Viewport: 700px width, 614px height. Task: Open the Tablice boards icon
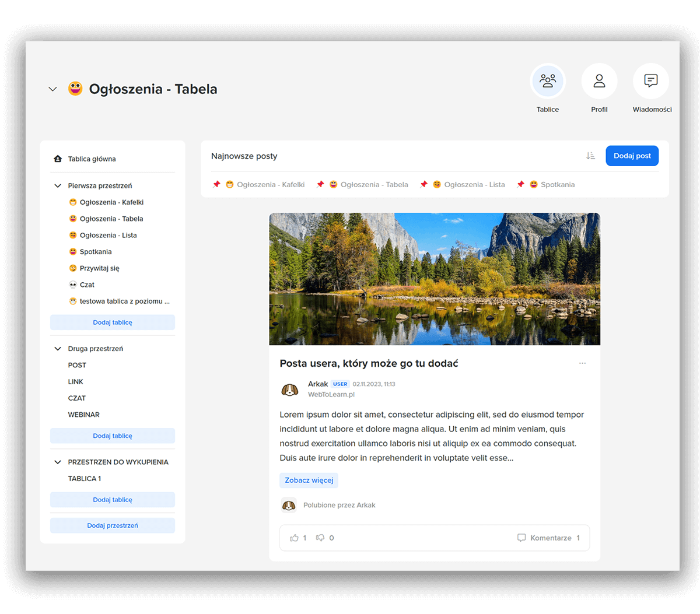point(548,81)
